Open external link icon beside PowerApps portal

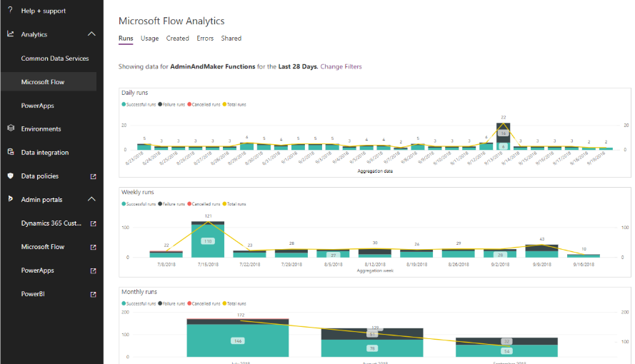pyautogui.click(x=93, y=271)
